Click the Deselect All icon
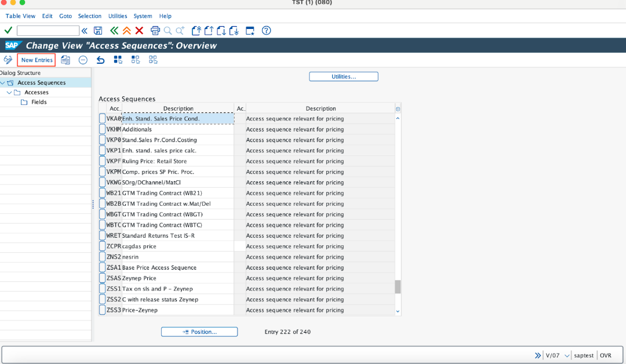Image resolution: width=626 pixels, height=364 pixels. point(153,60)
